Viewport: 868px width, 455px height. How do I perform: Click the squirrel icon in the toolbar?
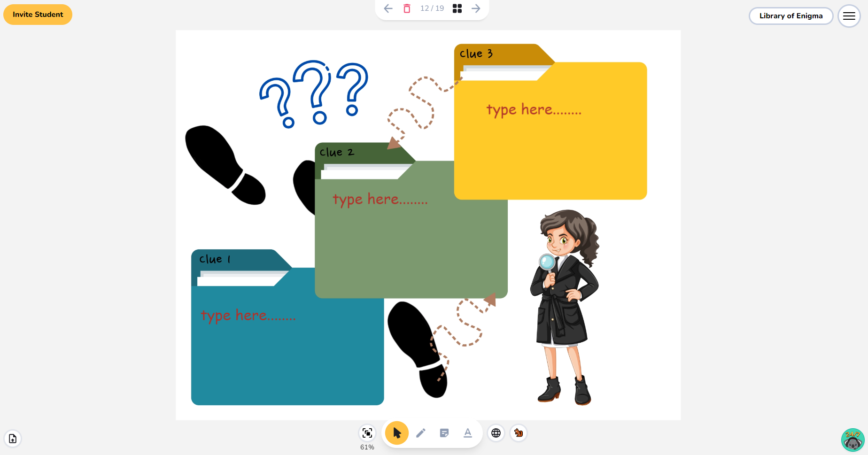coord(518,433)
